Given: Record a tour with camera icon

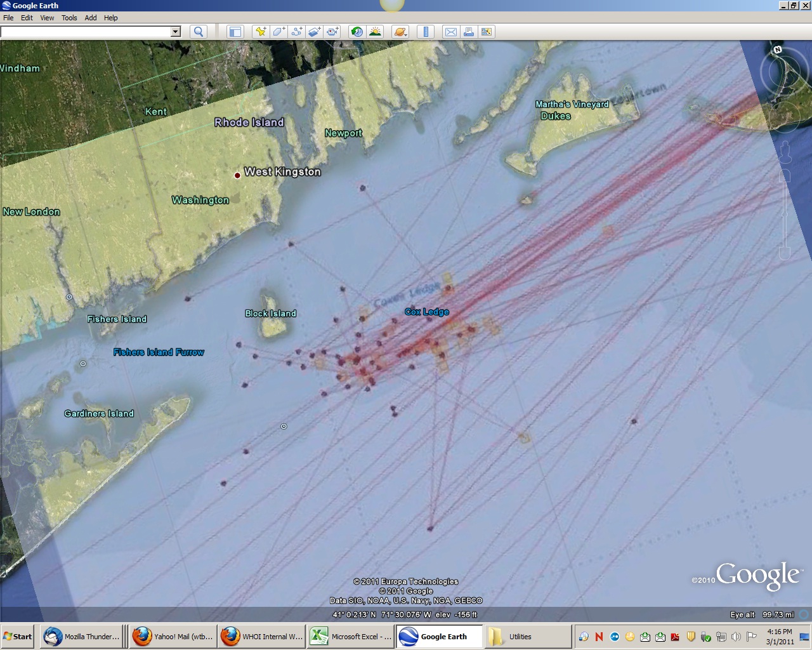Looking at the screenshot, I should point(332,32).
